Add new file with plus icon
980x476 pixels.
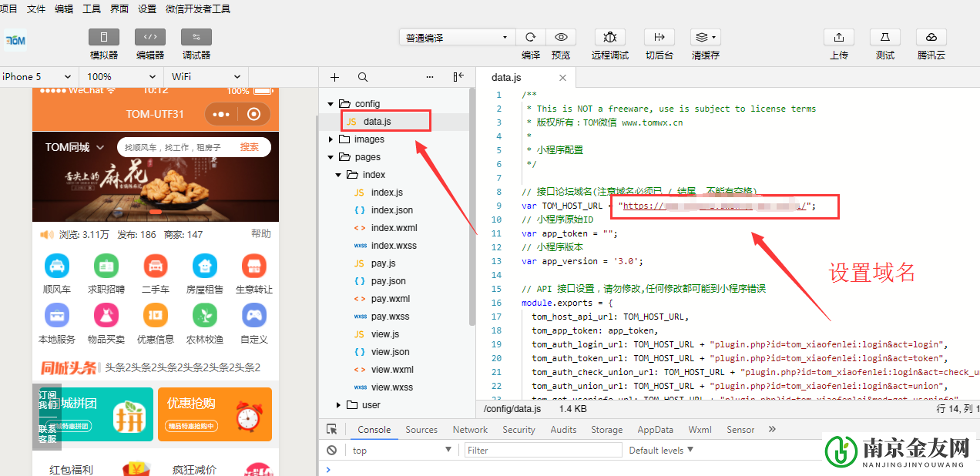tap(334, 77)
